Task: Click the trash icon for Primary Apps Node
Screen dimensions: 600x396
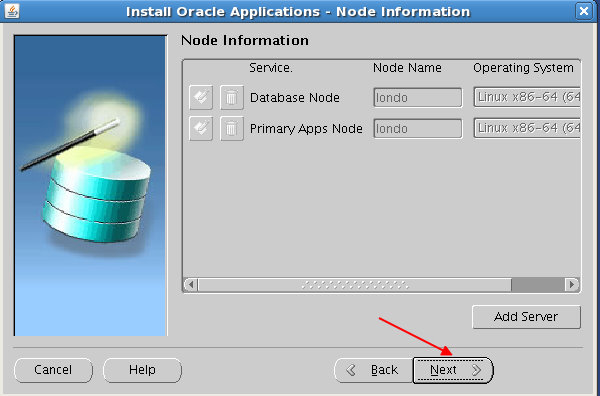Action: tap(232, 128)
